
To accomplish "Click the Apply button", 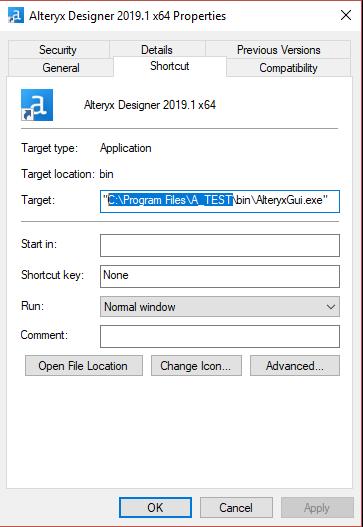I will point(317,508).
